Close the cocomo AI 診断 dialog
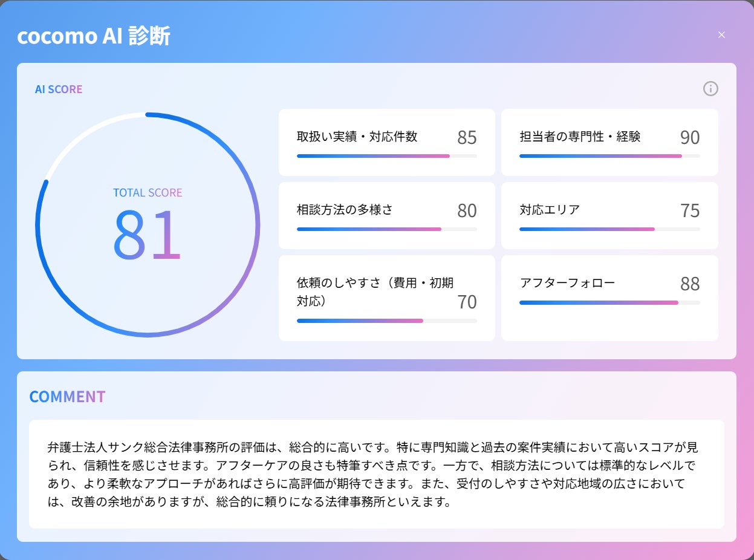This screenshot has width=754, height=560. pyautogui.click(x=721, y=34)
